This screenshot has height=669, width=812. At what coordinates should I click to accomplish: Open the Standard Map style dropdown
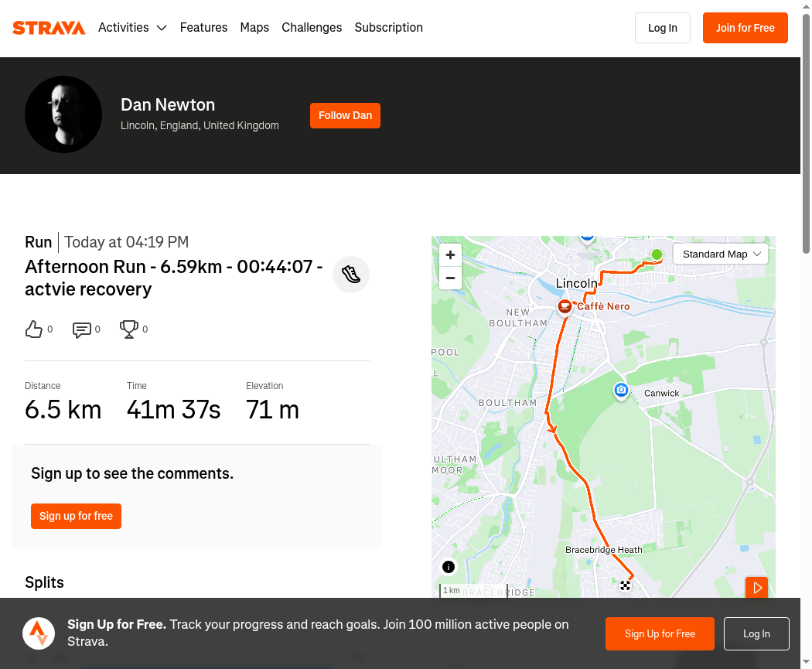click(x=721, y=254)
